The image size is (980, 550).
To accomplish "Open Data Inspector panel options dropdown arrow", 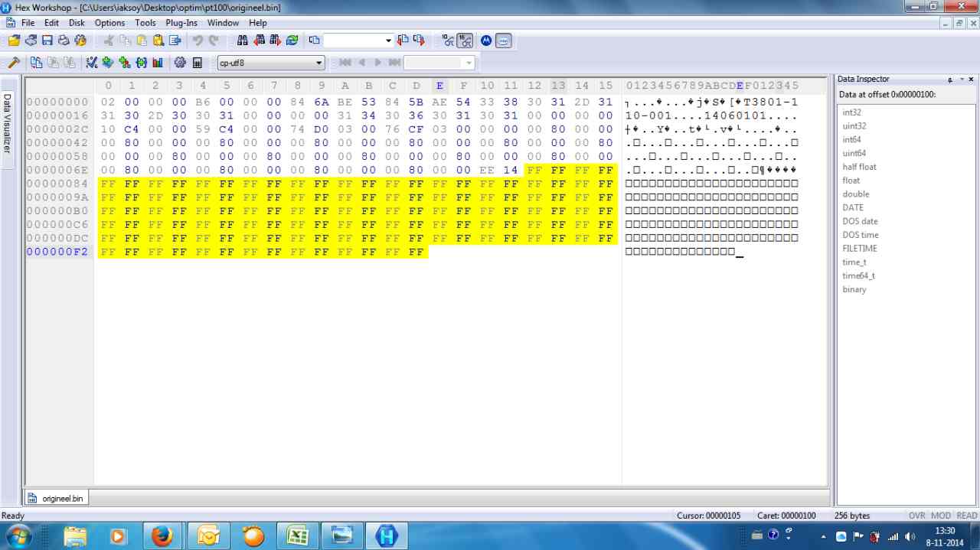I will coord(950,80).
